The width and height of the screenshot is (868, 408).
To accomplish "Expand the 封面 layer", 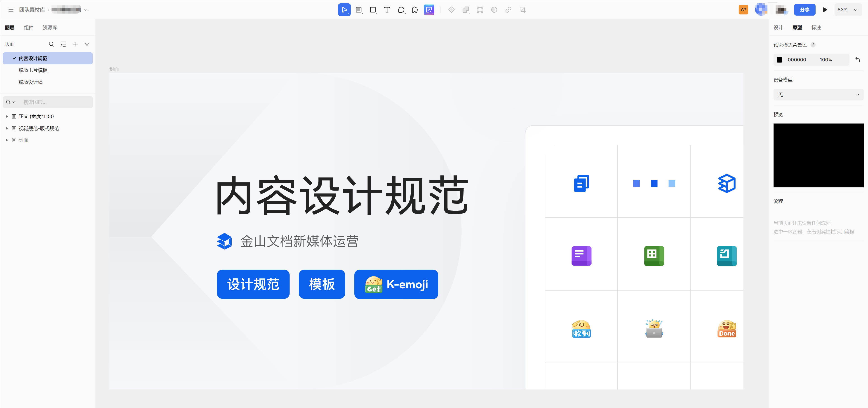I will pyautogui.click(x=7, y=140).
